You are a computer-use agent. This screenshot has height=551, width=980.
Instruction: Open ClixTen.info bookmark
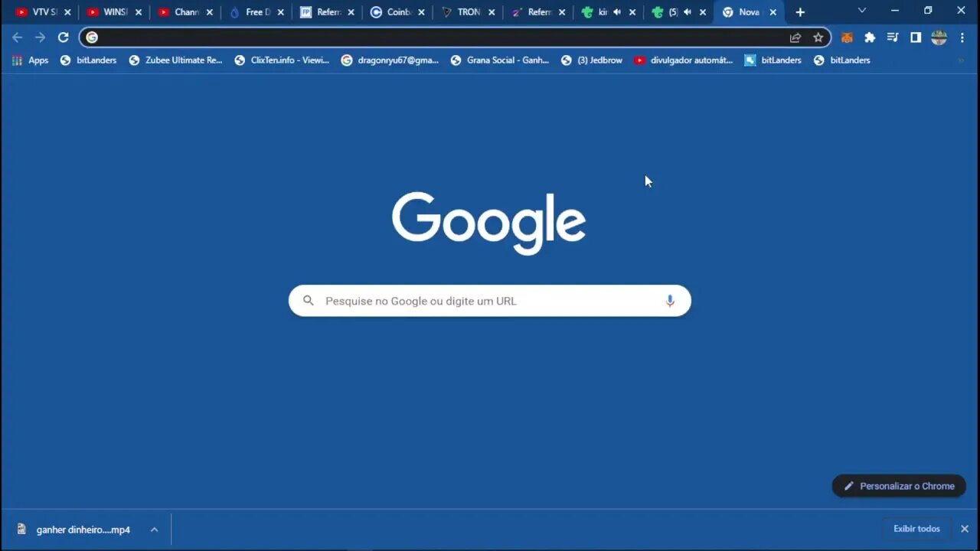pyautogui.click(x=282, y=60)
